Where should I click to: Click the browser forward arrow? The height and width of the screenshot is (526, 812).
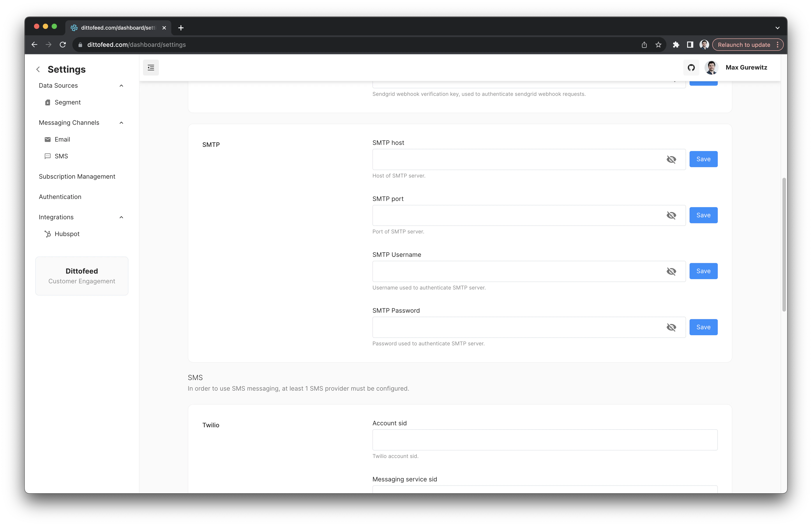pos(49,45)
